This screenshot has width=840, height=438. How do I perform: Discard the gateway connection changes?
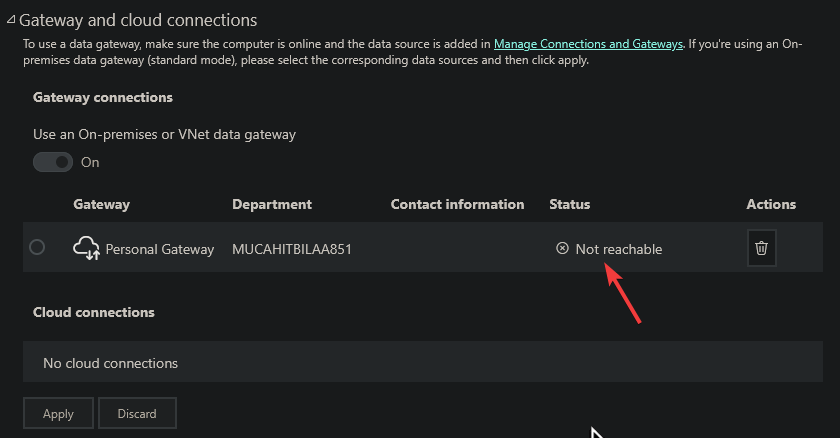click(137, 413)
